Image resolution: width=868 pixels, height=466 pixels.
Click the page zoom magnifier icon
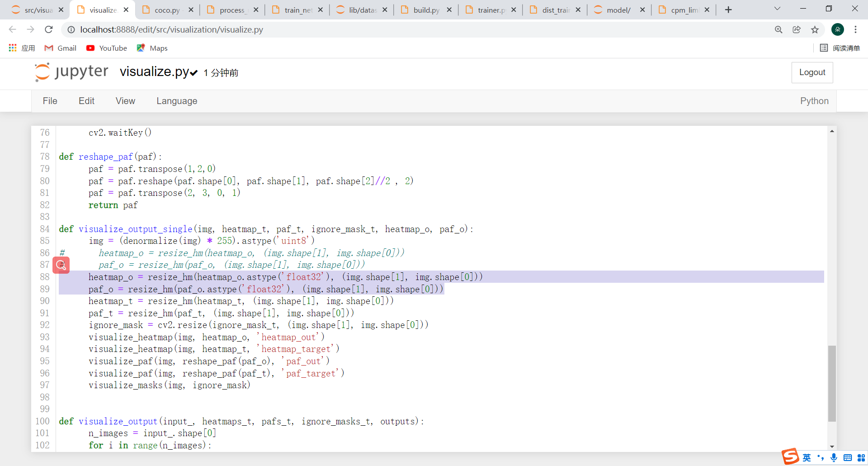[779, 29]
